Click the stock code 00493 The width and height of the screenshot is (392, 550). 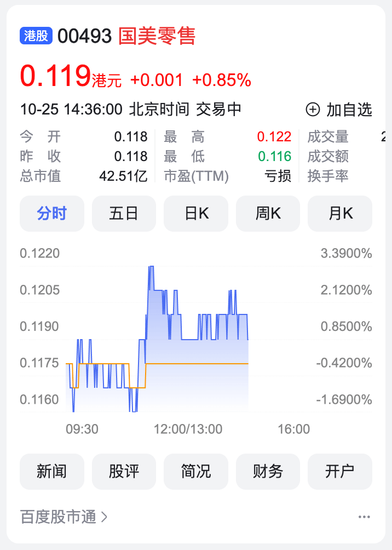coord(84,36)
